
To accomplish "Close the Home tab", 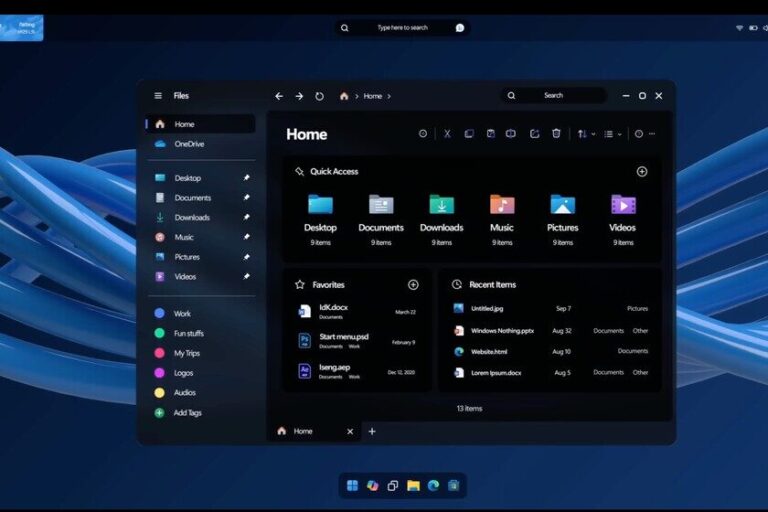I will (350, 432).
